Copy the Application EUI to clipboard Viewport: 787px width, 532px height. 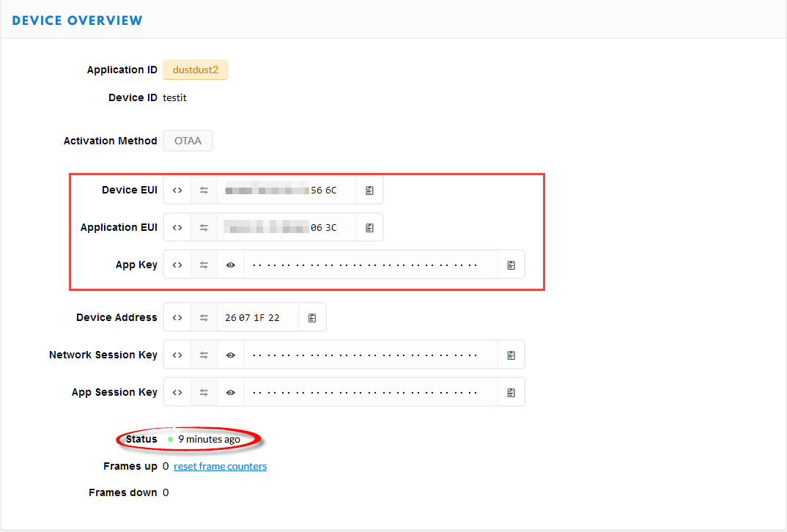[369, 227]
